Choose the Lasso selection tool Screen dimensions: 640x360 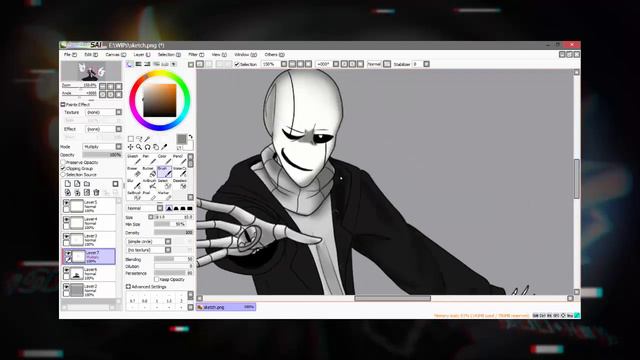(x=139, y=139)
